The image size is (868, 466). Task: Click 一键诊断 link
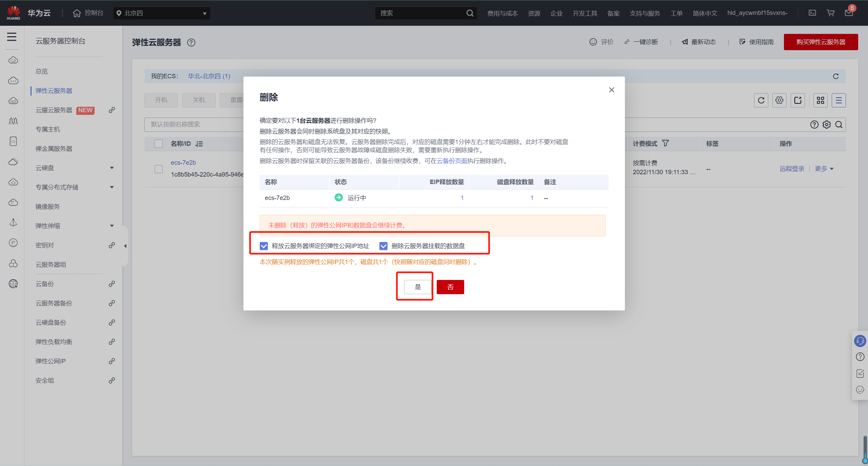click(x=641, y=42)
